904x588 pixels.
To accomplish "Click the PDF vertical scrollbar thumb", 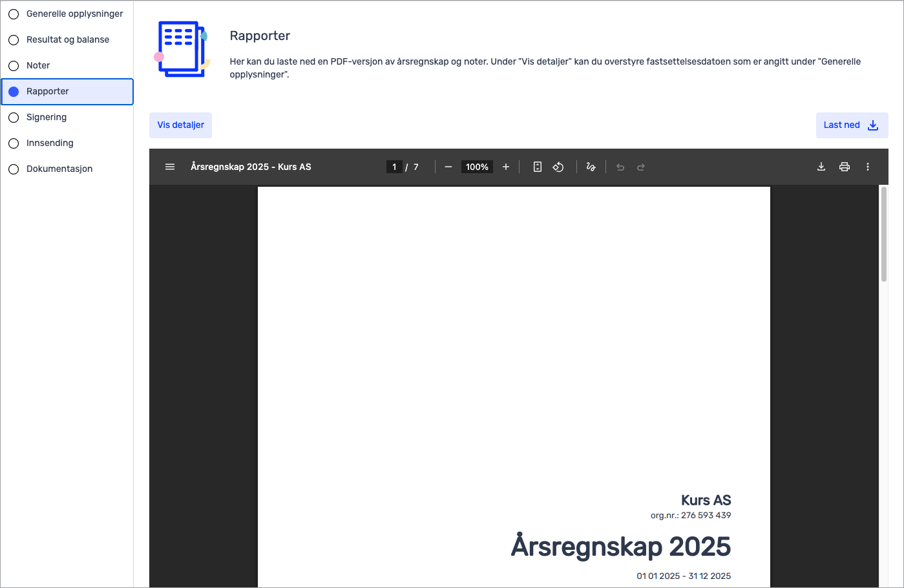I will (883, 234).
